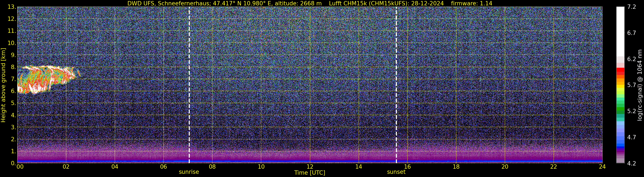Click the '5.' height tick label
Screen dimensions: 644x177
tap(13, 103)
